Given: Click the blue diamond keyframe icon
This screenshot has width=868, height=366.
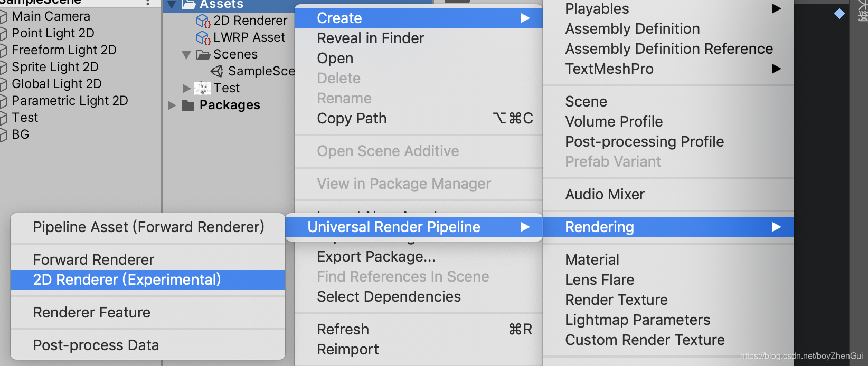Looking at the screenshot, I should [x=839, y=14].
